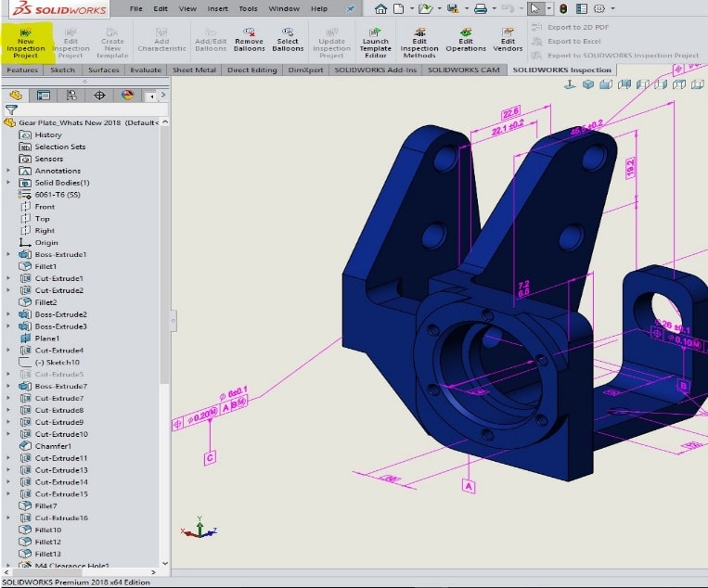Open PropertyManager tab icon
The width and height of the screenshot is (708, 588).
click(44, 96)
